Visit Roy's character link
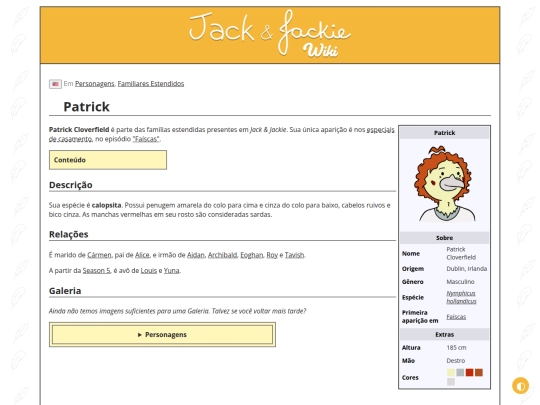The height and width of the screenshot is (405, 540). (x=272, y=255)
